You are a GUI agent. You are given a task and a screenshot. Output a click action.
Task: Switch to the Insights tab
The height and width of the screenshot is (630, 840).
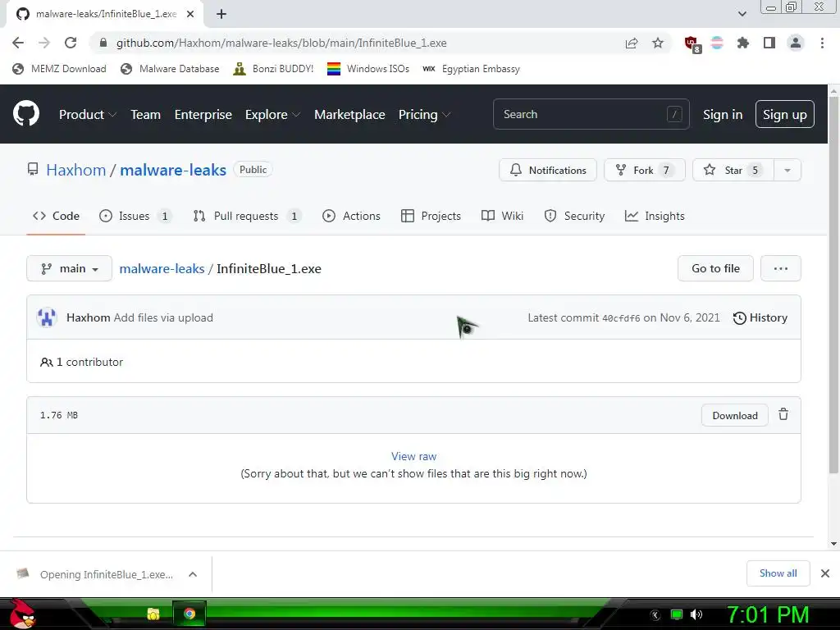[x=655, y=216]
